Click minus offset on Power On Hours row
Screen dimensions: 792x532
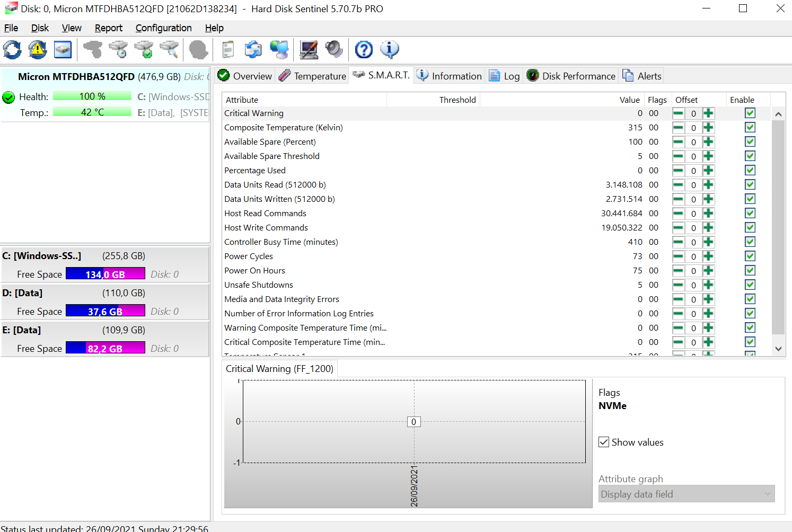click(678, 271)
